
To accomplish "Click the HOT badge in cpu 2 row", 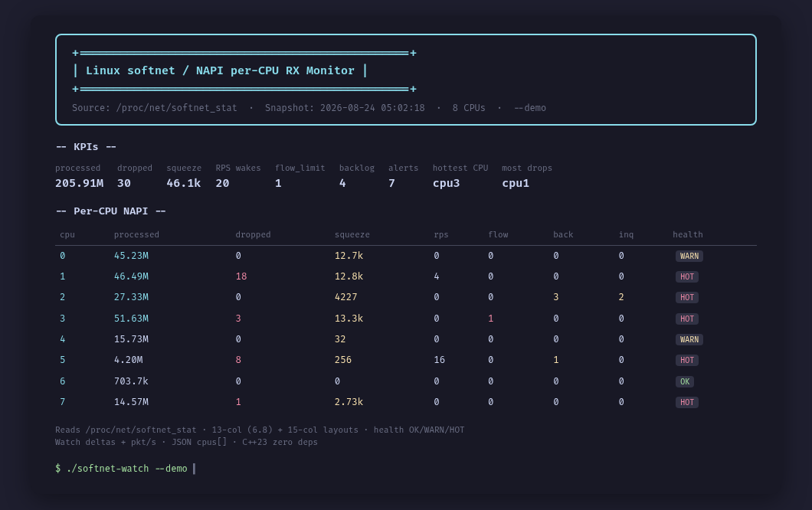I will tap(687, 297).
